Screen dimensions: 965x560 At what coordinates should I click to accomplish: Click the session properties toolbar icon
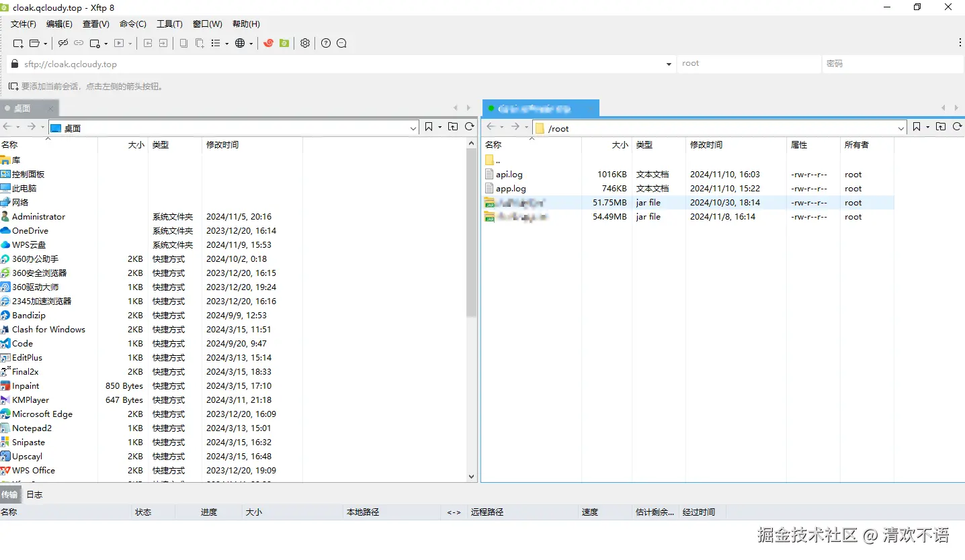tap(95, 44)
